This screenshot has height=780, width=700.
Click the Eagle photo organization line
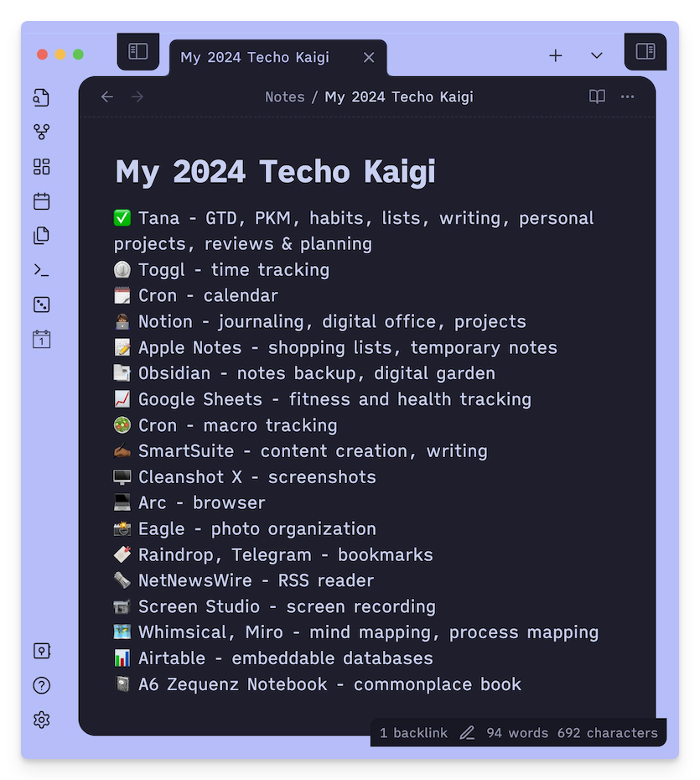tap(245, 528)
